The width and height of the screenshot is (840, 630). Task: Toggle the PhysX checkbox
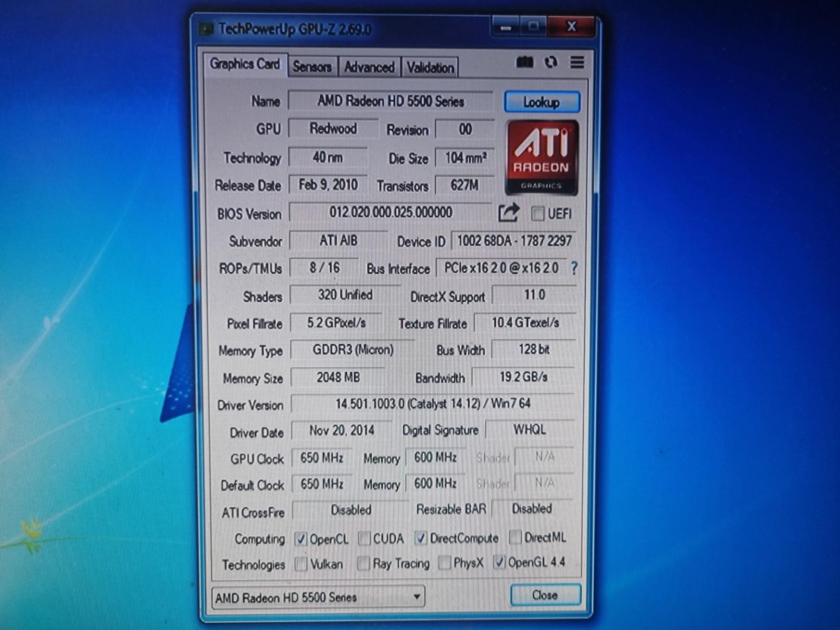445,563
